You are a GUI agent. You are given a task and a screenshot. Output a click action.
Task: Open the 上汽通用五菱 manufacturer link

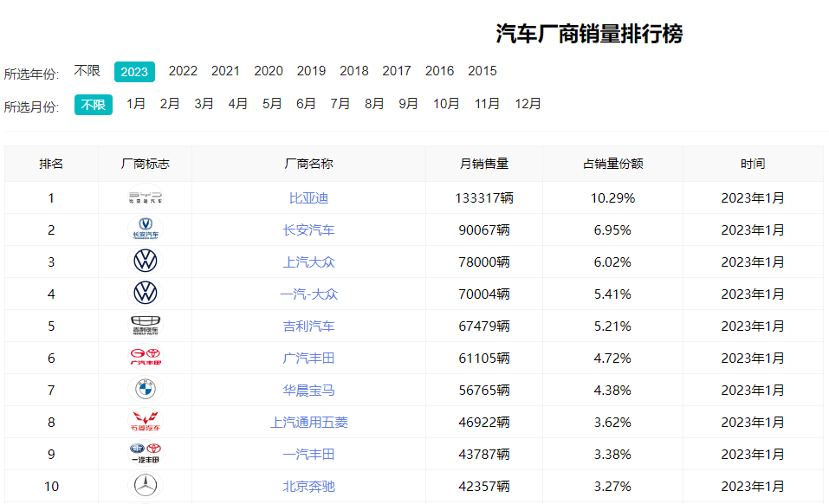(308, 423)
